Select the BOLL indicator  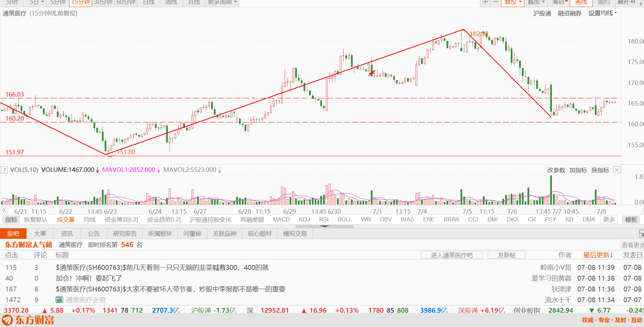point(345,220)
